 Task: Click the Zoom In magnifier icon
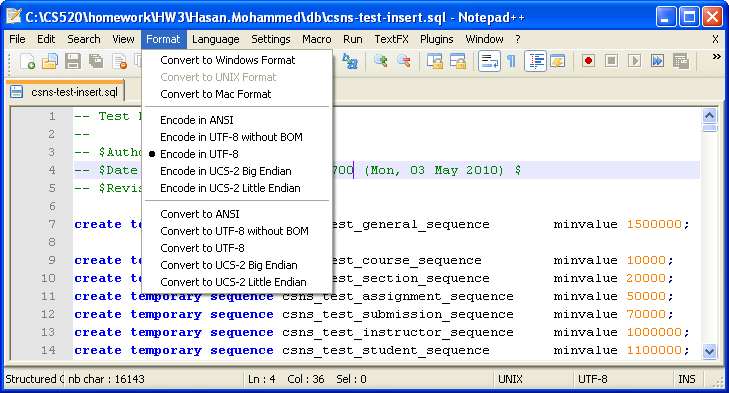381,61
